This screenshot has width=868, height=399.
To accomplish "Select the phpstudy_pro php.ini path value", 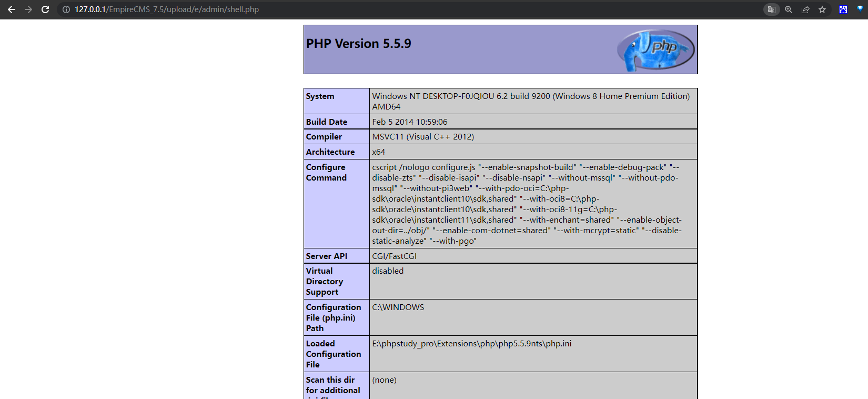I will click(472, 344).
